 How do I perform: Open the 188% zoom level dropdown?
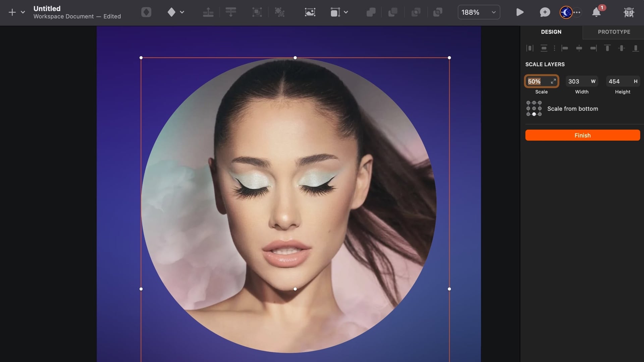pos(479,12)
